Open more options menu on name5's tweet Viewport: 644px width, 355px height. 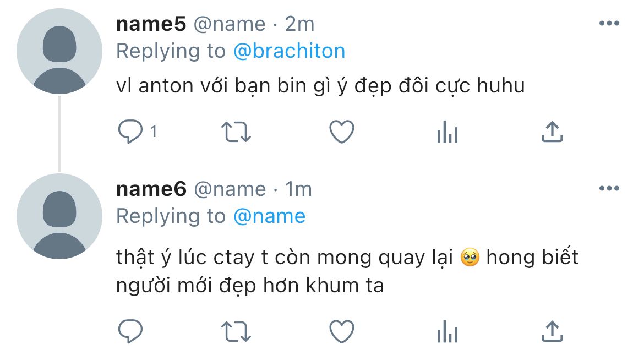pyautogui.click(x=609, y=24)
